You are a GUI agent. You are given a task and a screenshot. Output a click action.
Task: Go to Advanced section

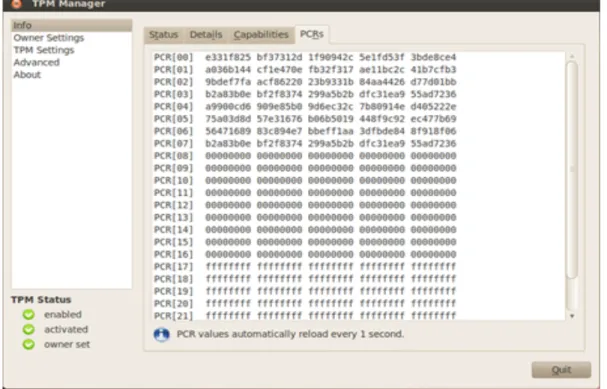(x=36, y=62)
